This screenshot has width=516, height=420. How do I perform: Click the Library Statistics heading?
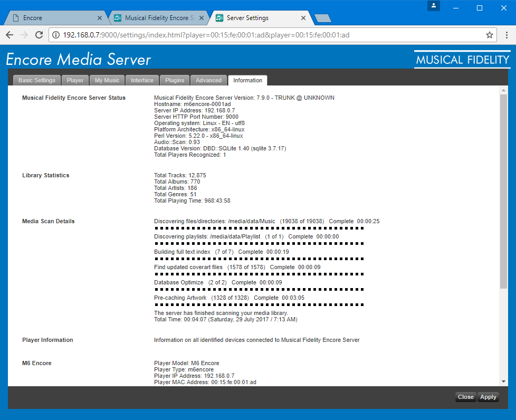click(46, 175)
